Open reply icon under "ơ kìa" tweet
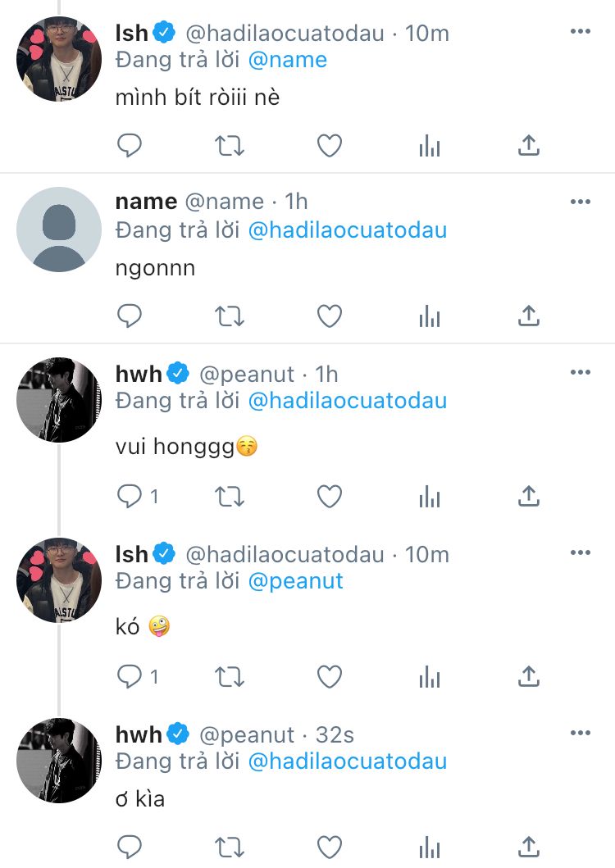Image resolution: width=615 pixels, height=868 pixels. pyautogui.click(x=130, y=846)
